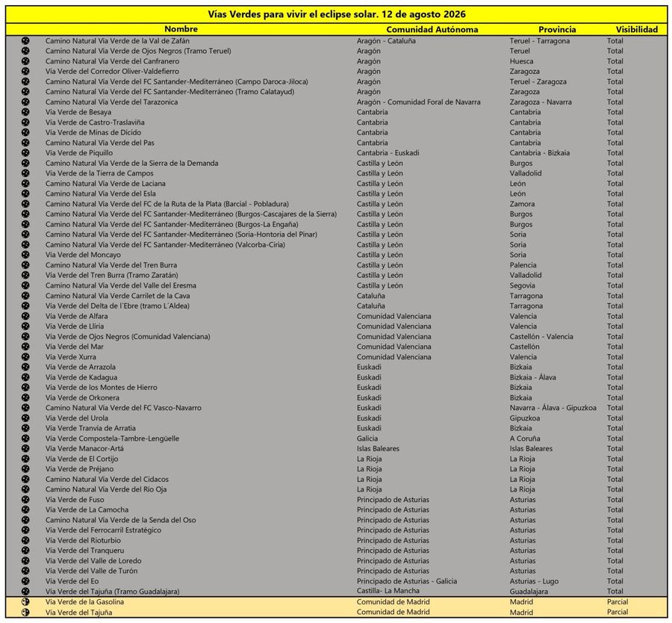Select Vía Verde del Eo row name
Image resolution: width=672 pixels, height=623 pixels.
coord(72,581)
